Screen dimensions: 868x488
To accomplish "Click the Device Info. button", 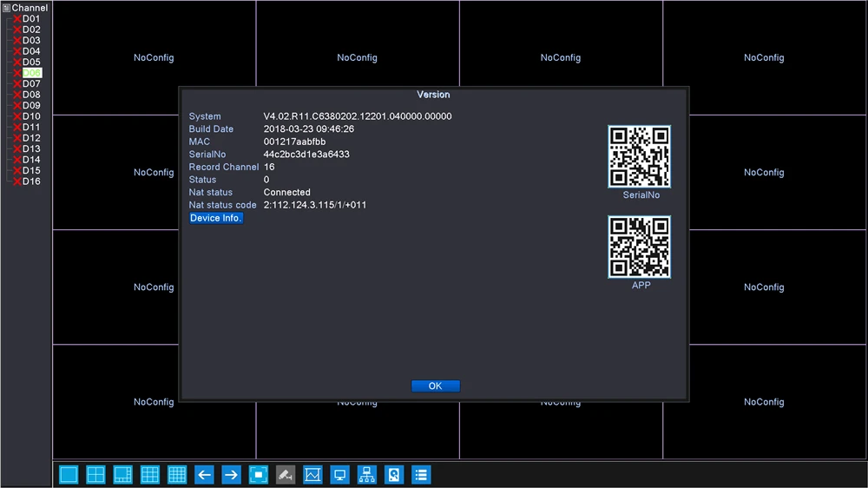I will click(x=216, y=218).
